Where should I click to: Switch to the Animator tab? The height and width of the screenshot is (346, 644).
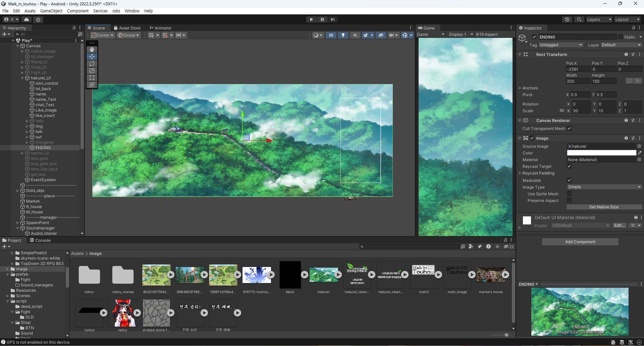coord(161,28)
